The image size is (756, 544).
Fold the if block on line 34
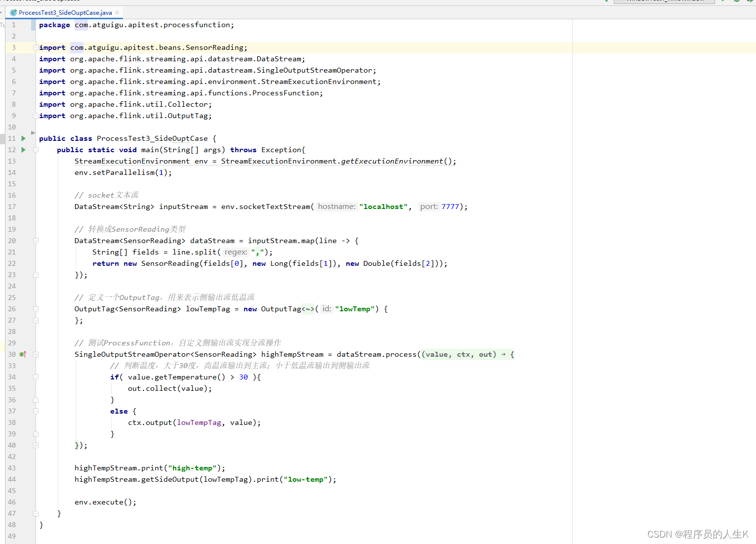(36, 377)
